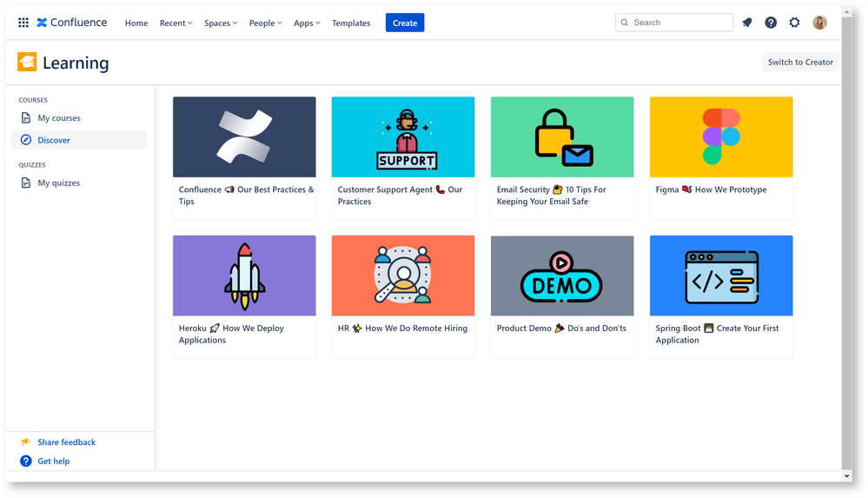Select Discover in sidebar
The image size is (868, 498).
[79, 140]
